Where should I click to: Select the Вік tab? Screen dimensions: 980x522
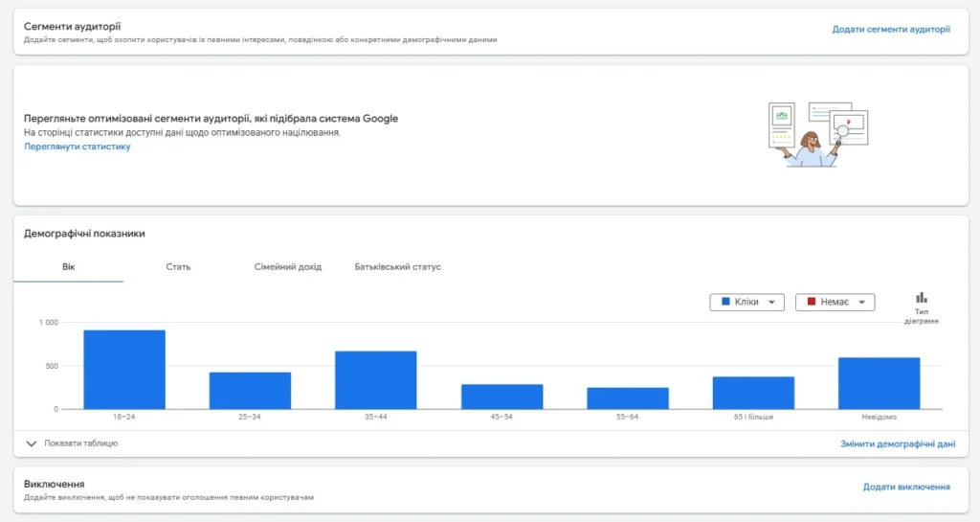[68, 266]
